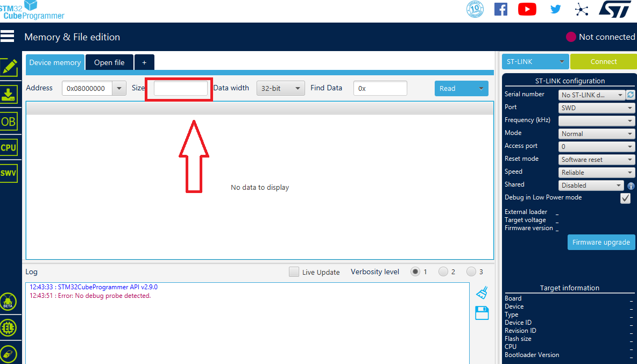
Task: Open the Read button dropdown arrow
Action: click(481, 88)
